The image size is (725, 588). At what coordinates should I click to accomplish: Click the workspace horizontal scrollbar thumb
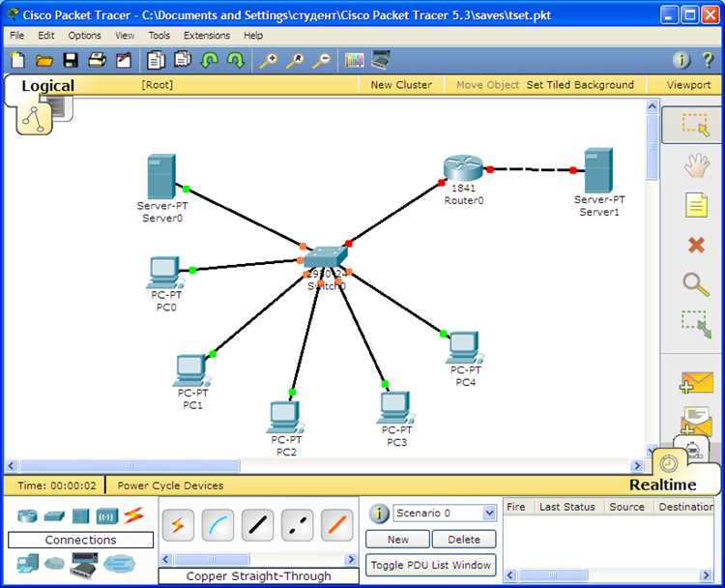130,465
